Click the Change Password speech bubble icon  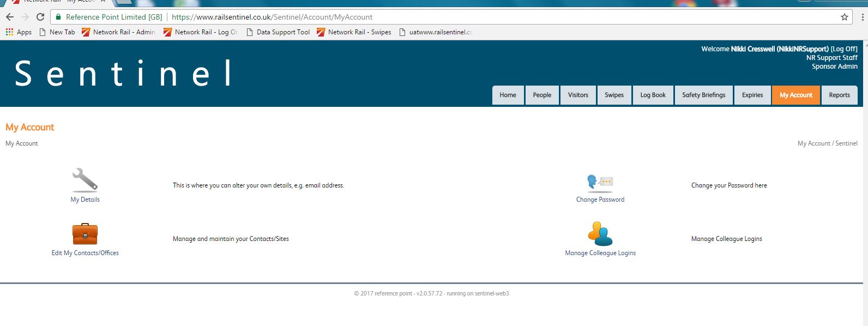coord(600,183)
